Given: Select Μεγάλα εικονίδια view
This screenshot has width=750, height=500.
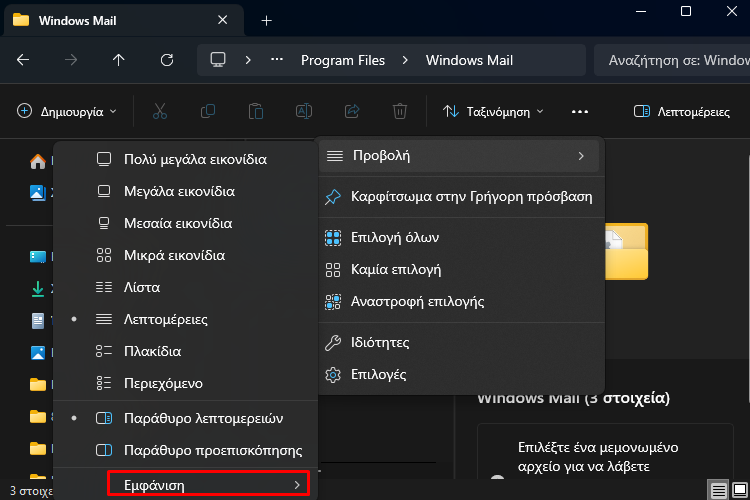Looking at the screenshot, I should pyautogui.click(x=186, y=191).
